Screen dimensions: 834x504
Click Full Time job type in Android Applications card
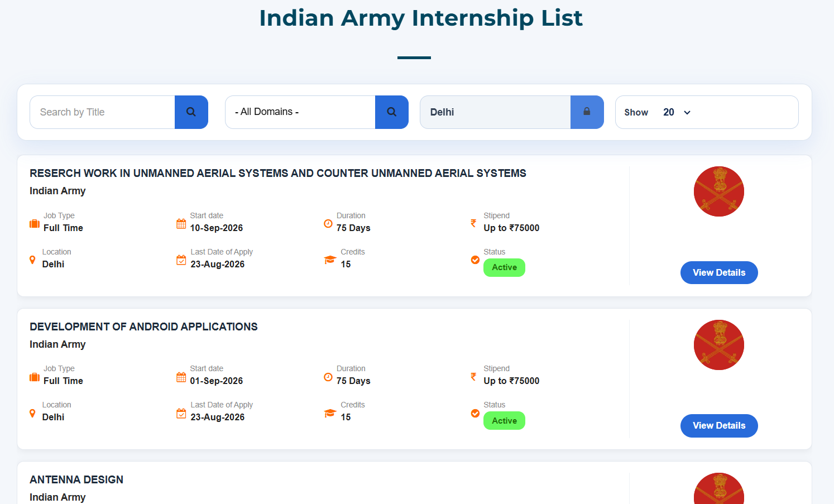63,381
